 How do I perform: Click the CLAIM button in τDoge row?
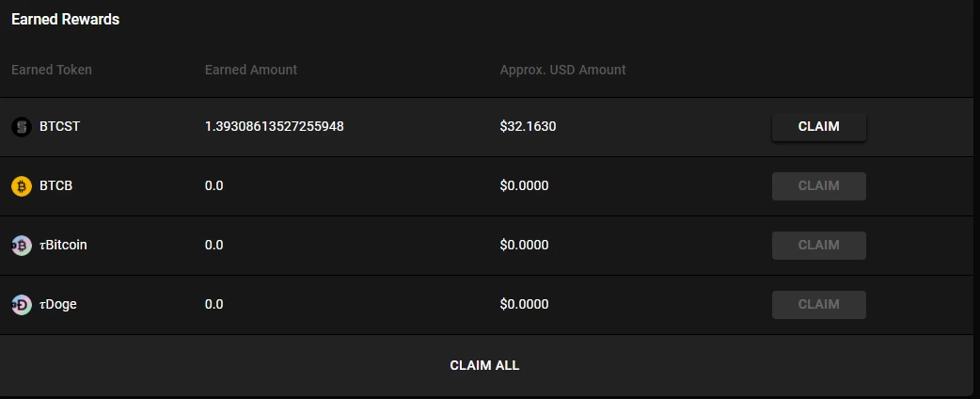[x=819, y=305]
